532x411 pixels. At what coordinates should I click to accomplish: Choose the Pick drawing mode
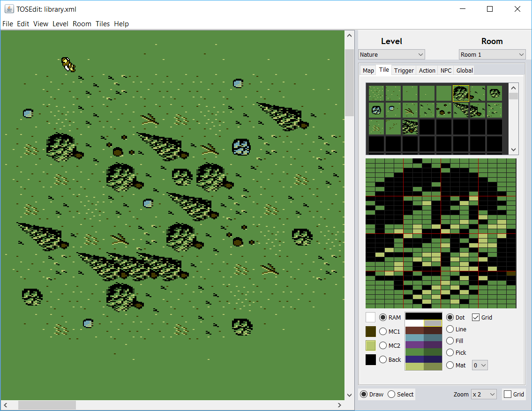(x=450, y=352)
